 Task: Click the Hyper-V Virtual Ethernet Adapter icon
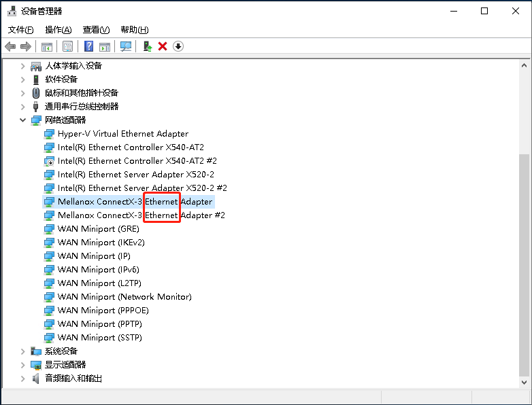pos(49,134)
